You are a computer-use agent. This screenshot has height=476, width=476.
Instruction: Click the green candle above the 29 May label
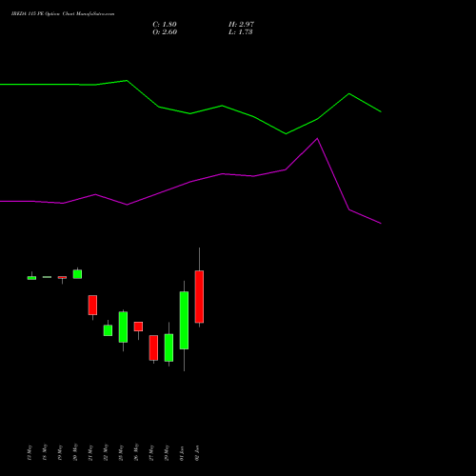point(169,347)
